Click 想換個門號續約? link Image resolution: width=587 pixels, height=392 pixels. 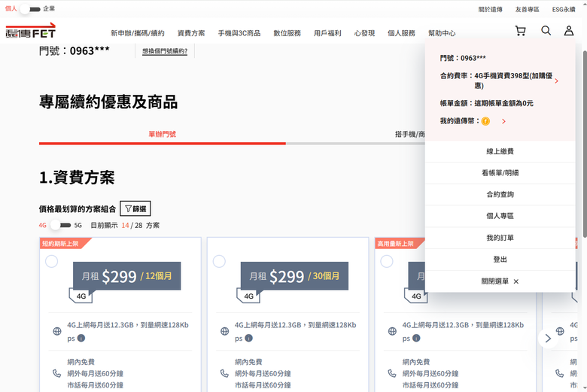165,51
